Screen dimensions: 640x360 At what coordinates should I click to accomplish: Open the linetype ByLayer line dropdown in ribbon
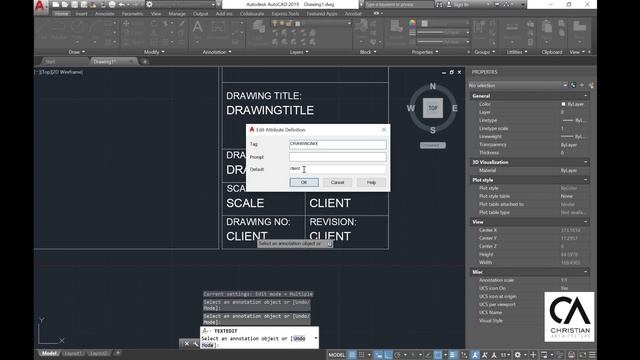[444, 42]
